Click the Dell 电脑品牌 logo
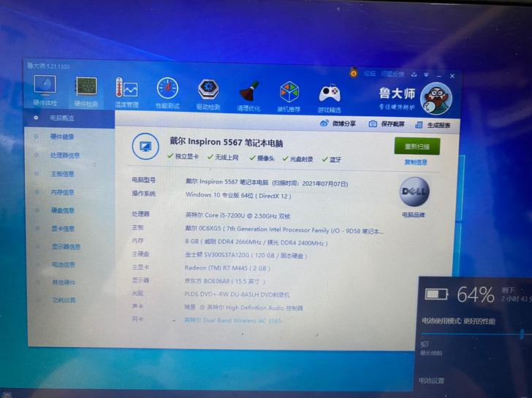Image resolution: width=532 pixels, height=398 pixels. pyautogui.click(x=414, y=191)
